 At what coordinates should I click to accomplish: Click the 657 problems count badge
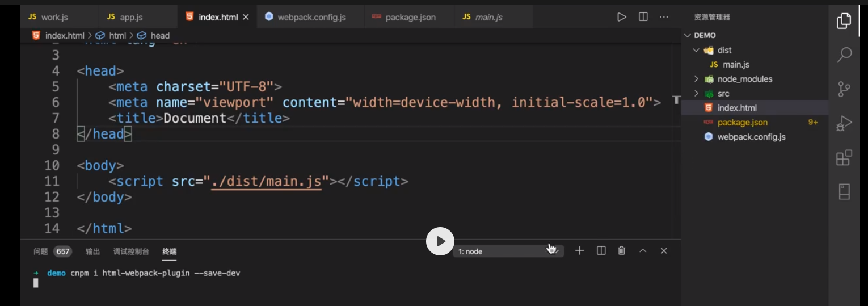[62, 251]
